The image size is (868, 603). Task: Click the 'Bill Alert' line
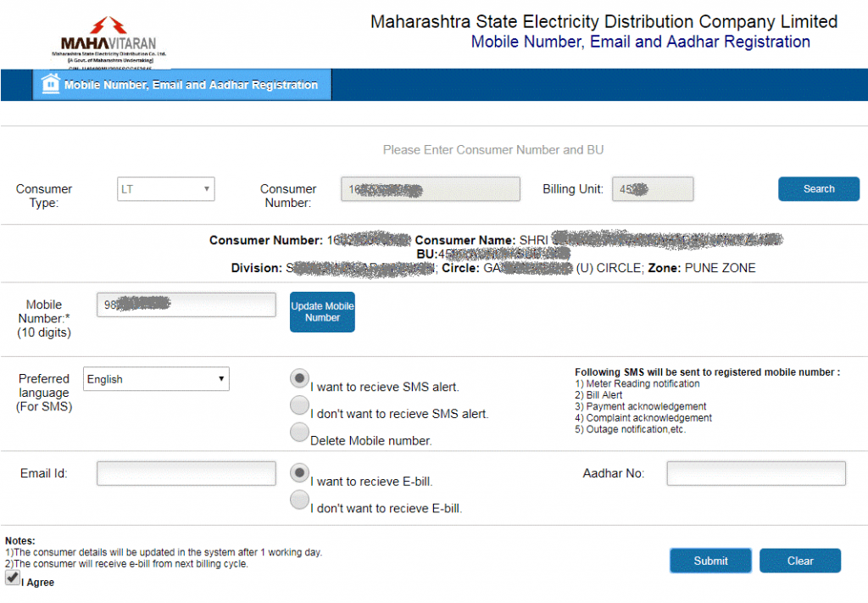tap(598, 395)
